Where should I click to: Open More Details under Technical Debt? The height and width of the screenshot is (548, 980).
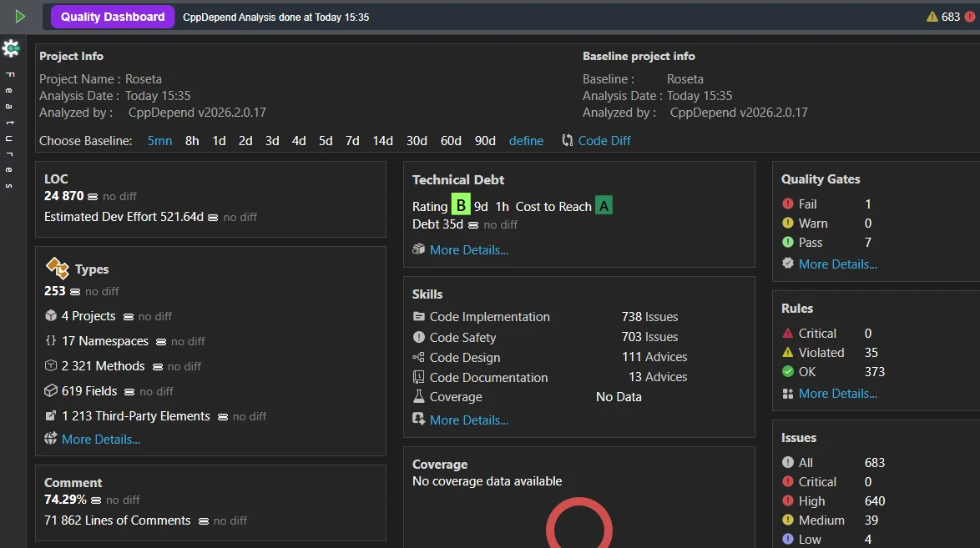(469, 250)
